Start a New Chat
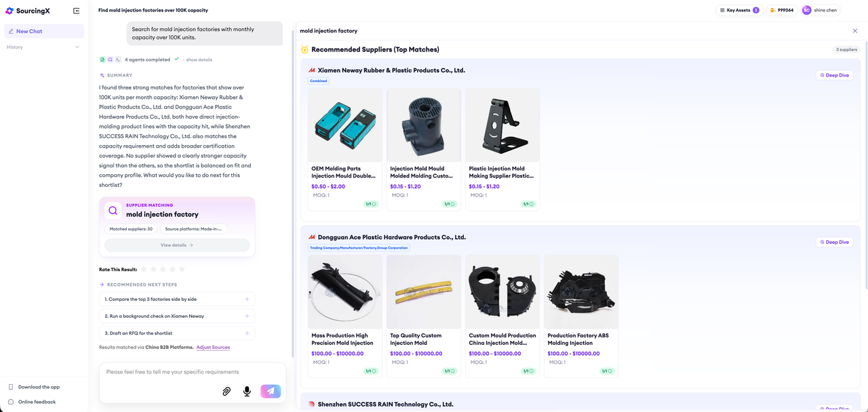 44,31
